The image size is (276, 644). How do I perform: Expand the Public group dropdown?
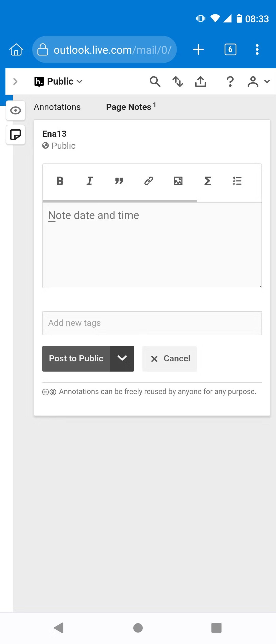pos(59,81)
